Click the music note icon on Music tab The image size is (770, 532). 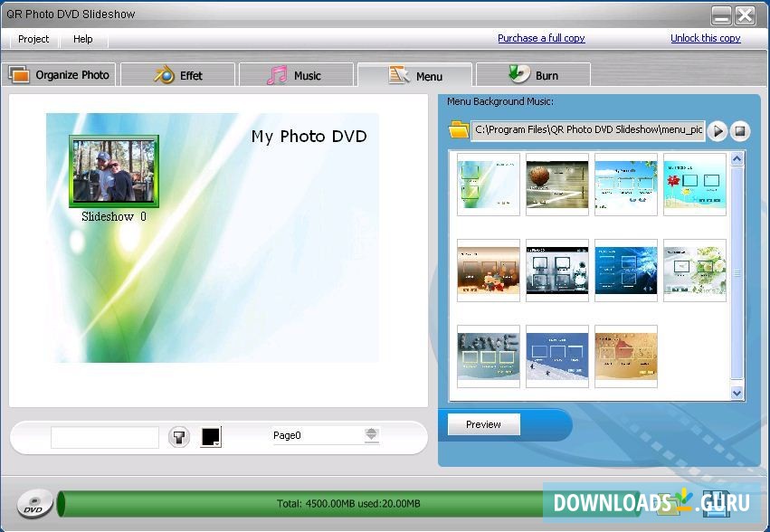(x=276, y=73)
